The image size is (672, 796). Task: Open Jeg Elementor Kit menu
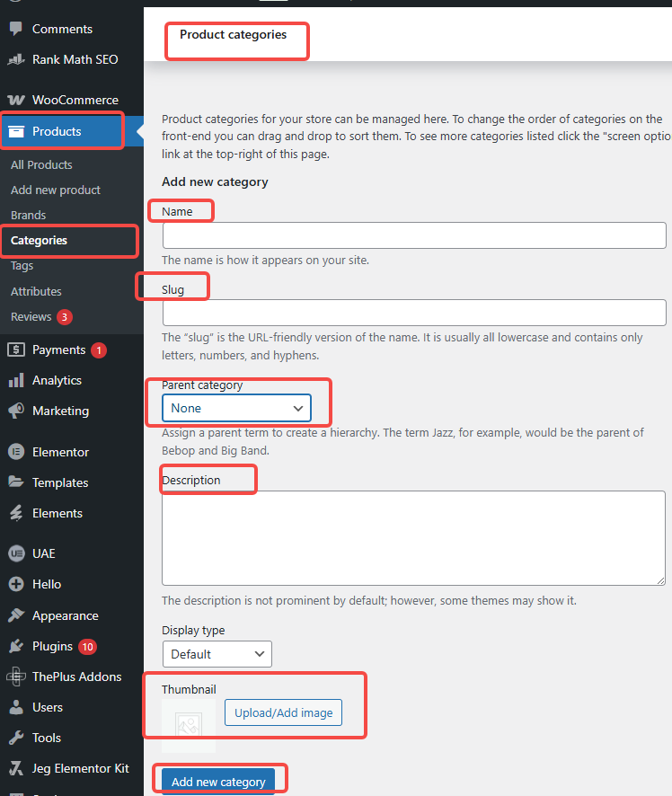click(x=81, y=768)
